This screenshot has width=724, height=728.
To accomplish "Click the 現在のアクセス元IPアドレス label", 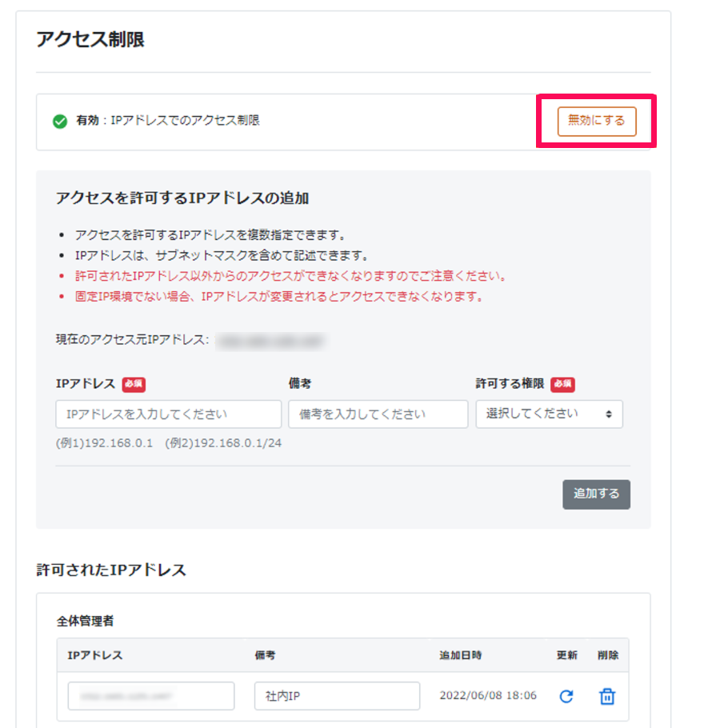I will tap(132, 339).
